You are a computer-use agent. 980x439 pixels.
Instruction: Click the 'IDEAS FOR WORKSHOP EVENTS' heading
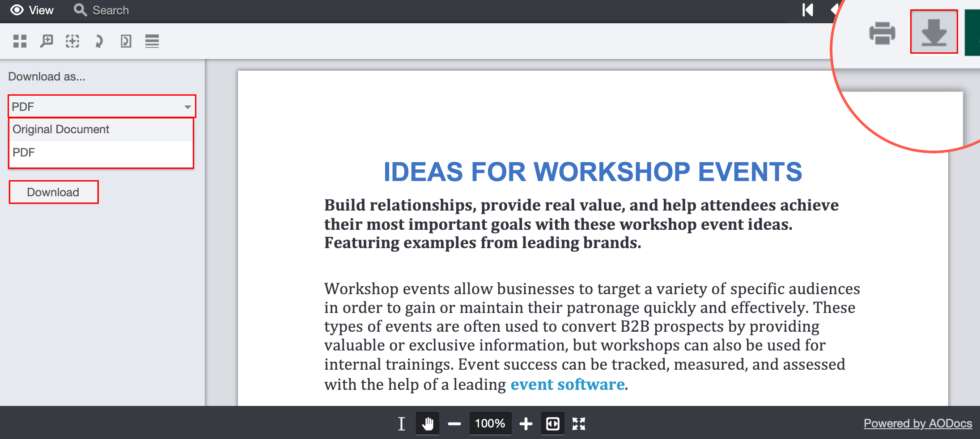(593, 172)
